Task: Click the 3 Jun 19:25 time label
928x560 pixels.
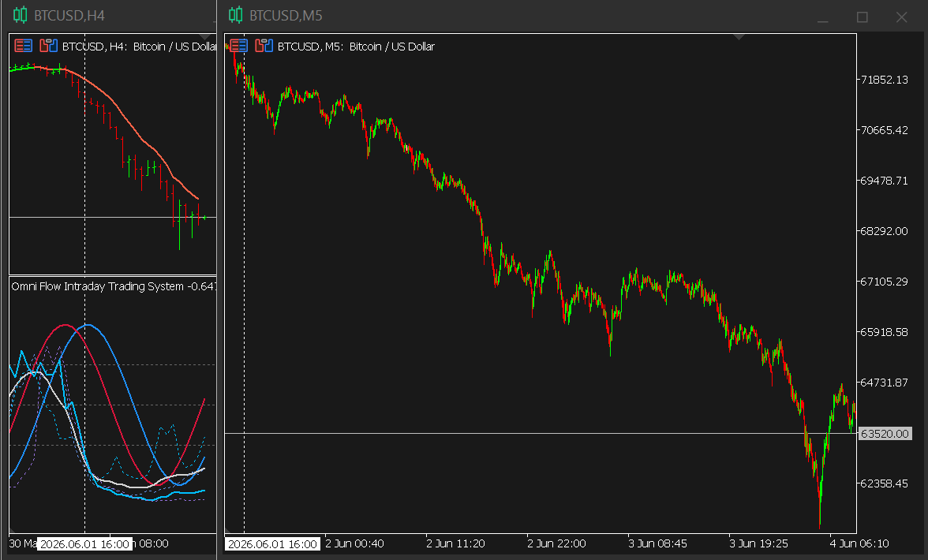Action: pos(759,543)
